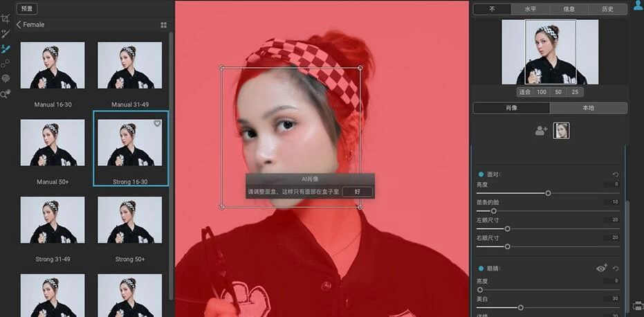
Task: Reset the 面对 face section settings
Action: (x=616, y=174)
